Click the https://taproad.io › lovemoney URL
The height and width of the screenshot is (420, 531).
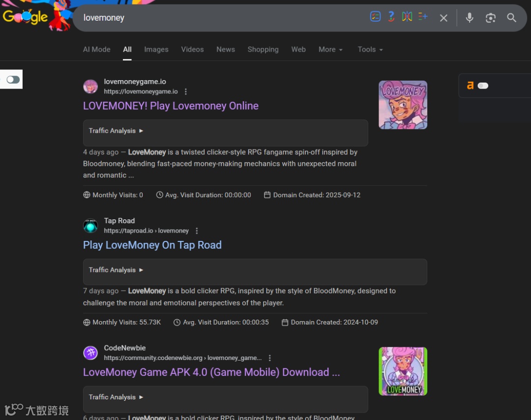coord(147,231)
